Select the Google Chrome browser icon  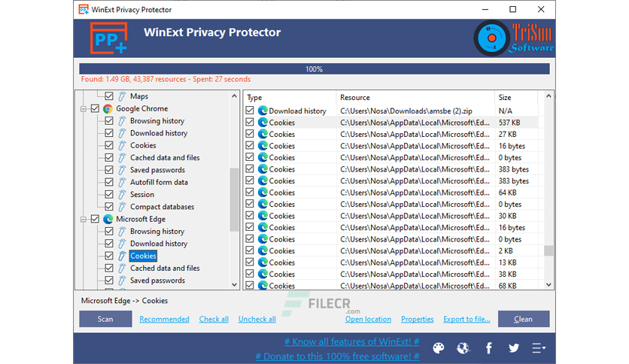click(x=108, y=108)
